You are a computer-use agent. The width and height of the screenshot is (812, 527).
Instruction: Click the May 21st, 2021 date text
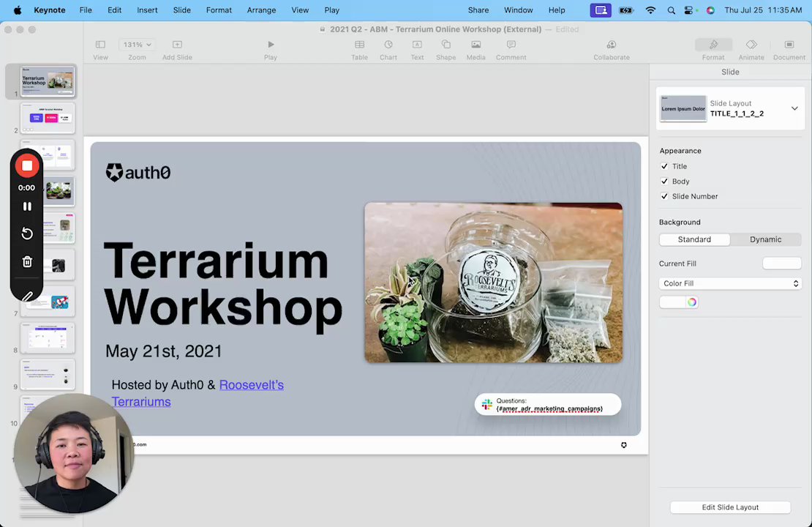click(164, 351)
